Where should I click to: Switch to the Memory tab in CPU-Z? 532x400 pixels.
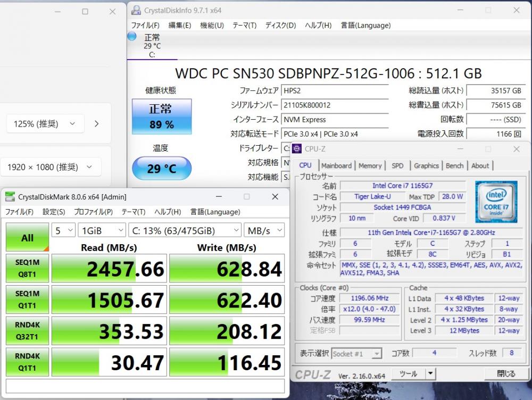(370, 165)
